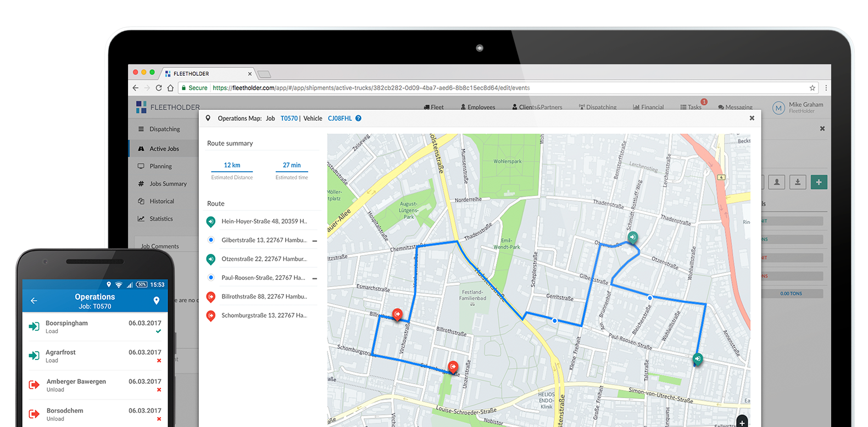Click the Mike Graham user avatar
The width and height of the screenshot is (868, 427).
click(x=778, y=108)
